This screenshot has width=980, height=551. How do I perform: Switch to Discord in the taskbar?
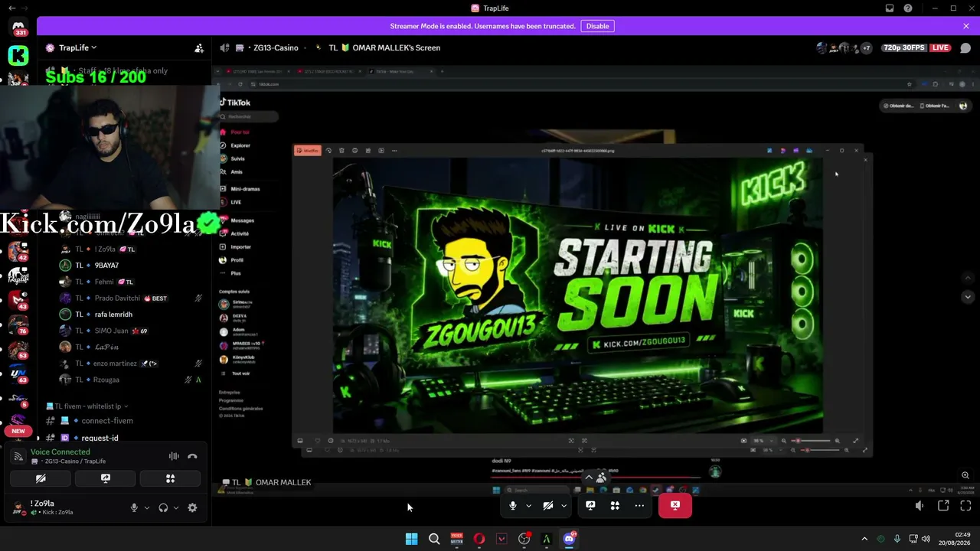tap(569, 539)
